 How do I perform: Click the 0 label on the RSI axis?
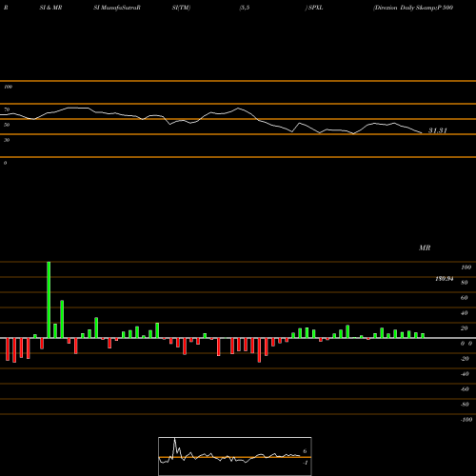click(5, 163)
